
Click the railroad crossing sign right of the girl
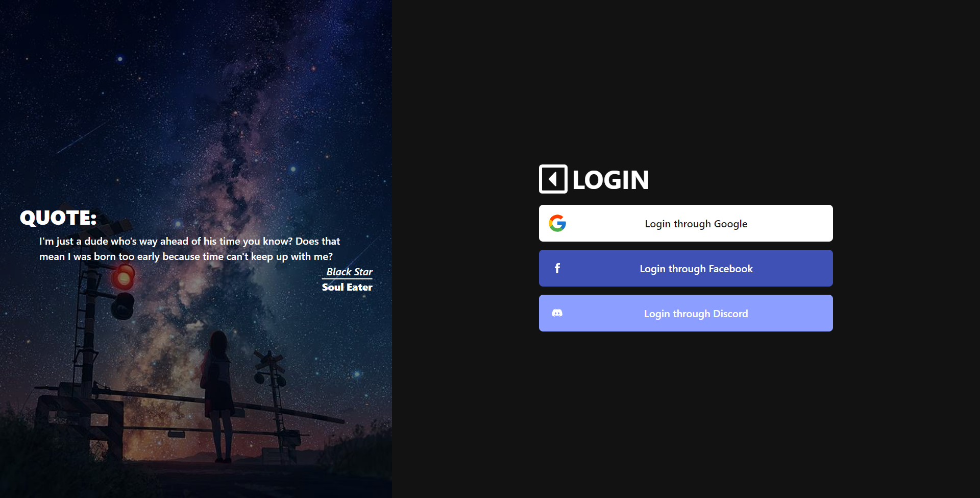coord(269,361)
